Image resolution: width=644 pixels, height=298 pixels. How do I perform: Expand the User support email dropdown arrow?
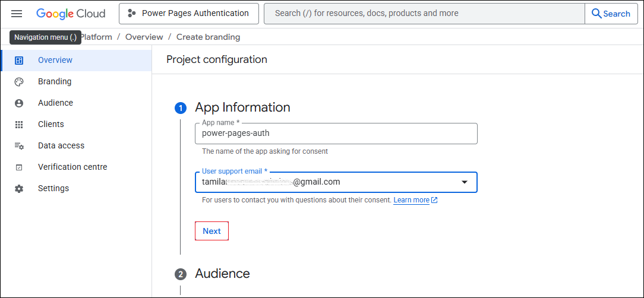(x=465, y=182)
